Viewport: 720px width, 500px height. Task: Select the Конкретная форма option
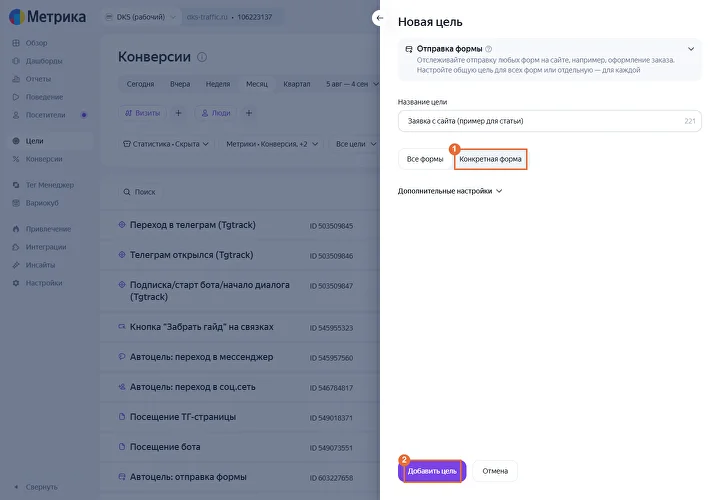[x=490, y=159]
